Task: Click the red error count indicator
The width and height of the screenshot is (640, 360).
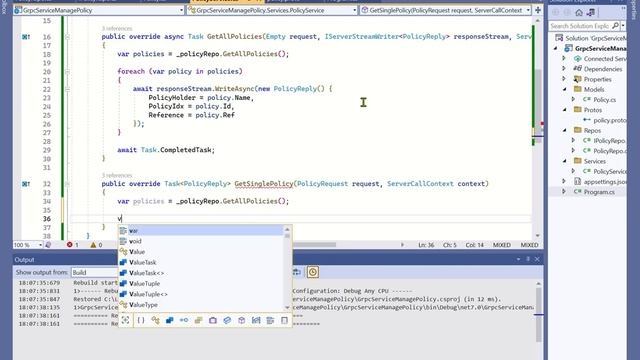Action: click(x=73, y=245)
